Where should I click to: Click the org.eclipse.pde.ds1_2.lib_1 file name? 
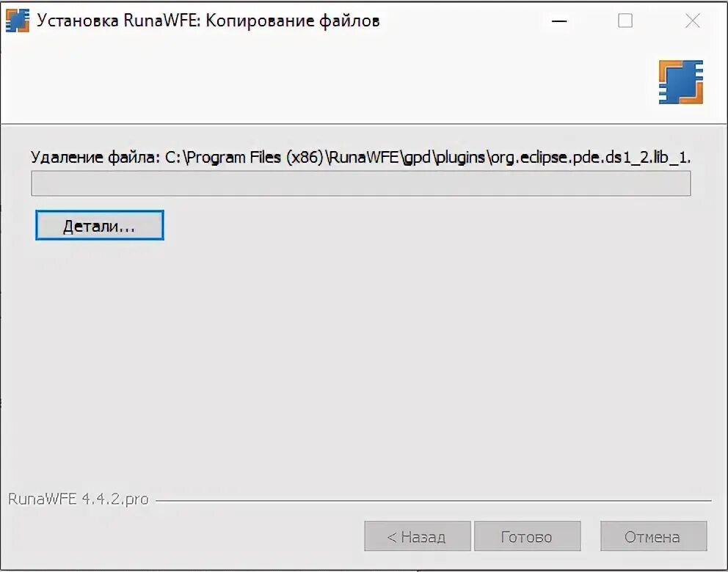590,158
